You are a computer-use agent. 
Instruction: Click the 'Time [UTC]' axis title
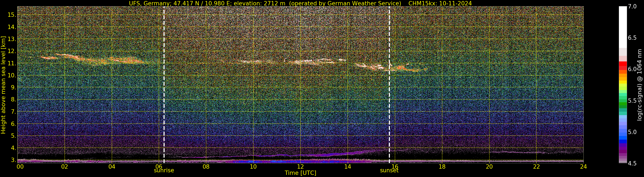coord(300,173)
